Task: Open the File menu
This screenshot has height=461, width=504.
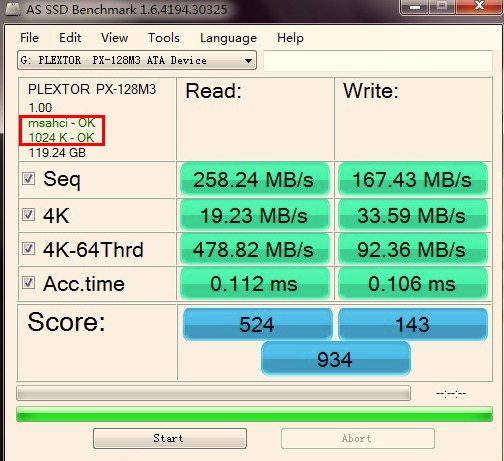Action: 29,38
